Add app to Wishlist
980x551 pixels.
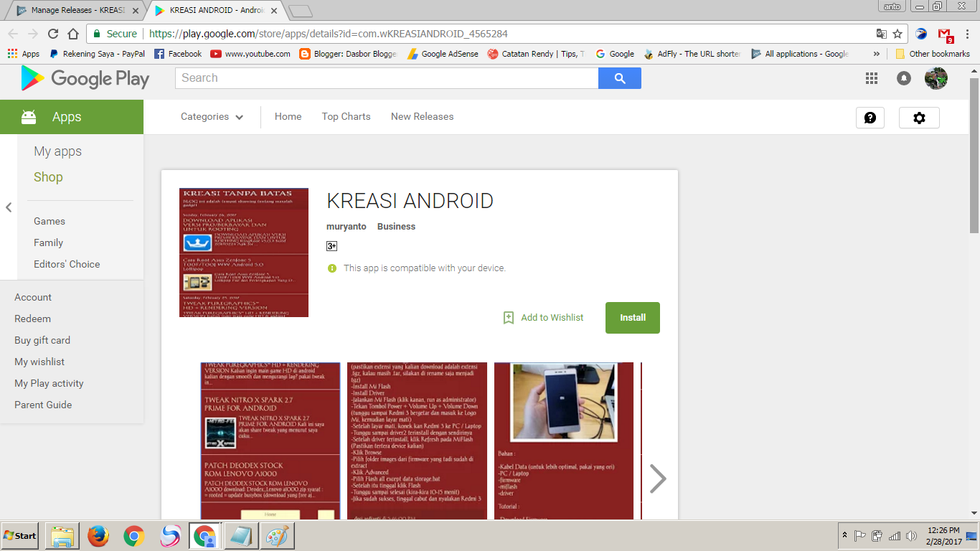543,318
